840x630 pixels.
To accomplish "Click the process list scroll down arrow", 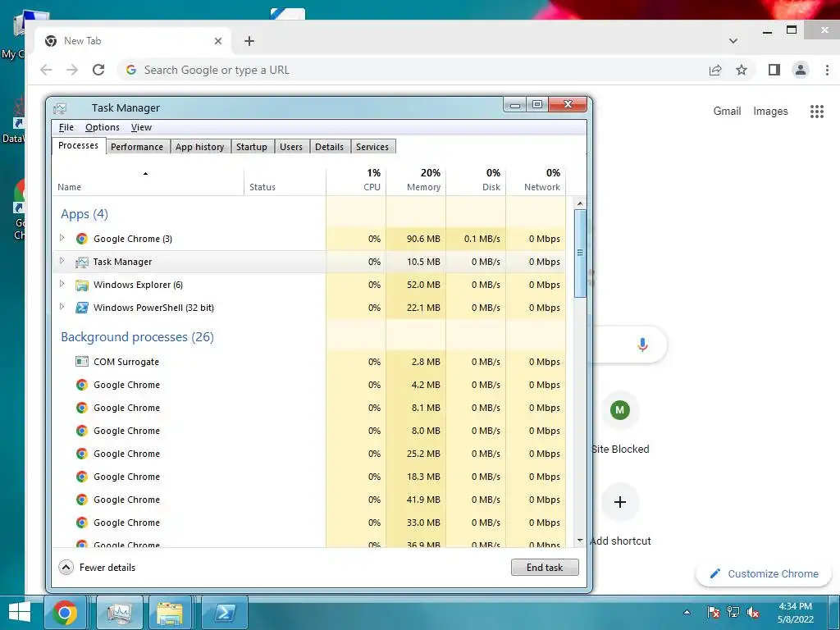I will pos(580,541).
